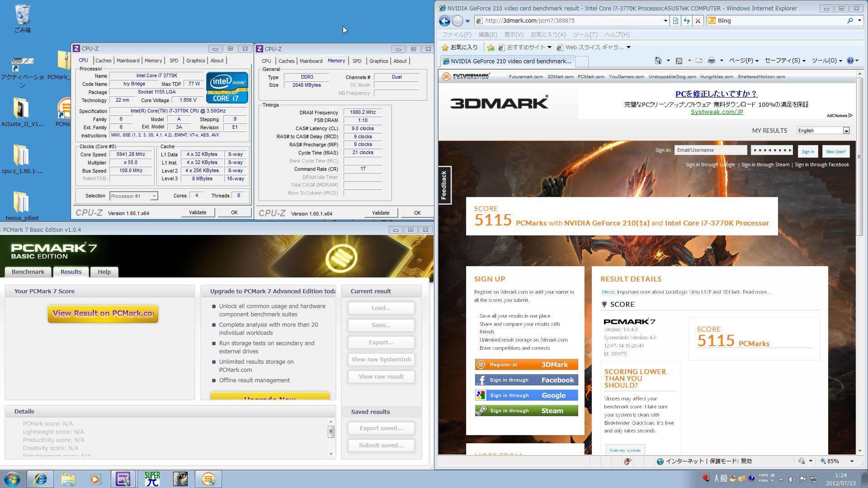Click View Result on PCMark.com button
Image resolution: width=868 pixels, height=488 pixels.
(103, 314)
